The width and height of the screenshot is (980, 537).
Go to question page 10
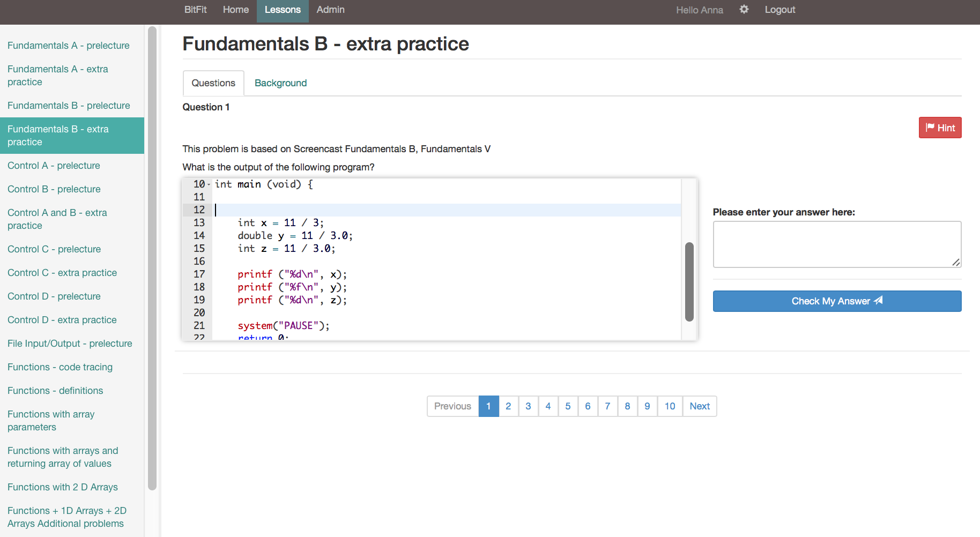(670, 406)
